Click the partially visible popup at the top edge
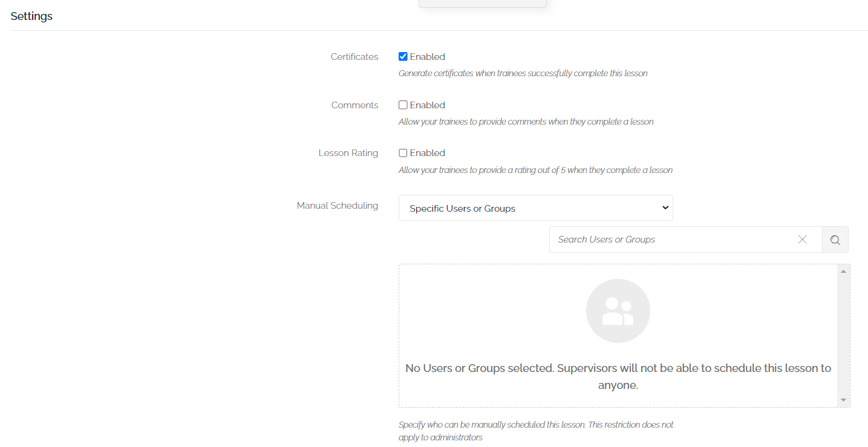Viewport: 868px width, 447px height. click(x=483, y=4)
